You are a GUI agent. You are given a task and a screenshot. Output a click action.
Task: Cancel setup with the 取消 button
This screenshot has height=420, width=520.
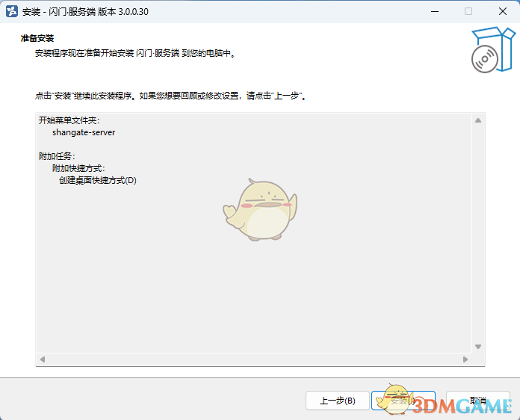(478, 401)
